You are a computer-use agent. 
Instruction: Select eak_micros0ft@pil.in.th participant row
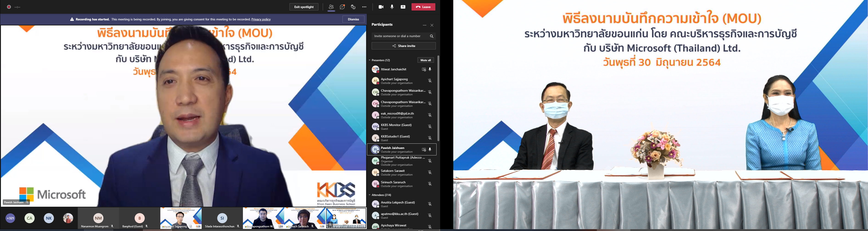tap(402, 115)
